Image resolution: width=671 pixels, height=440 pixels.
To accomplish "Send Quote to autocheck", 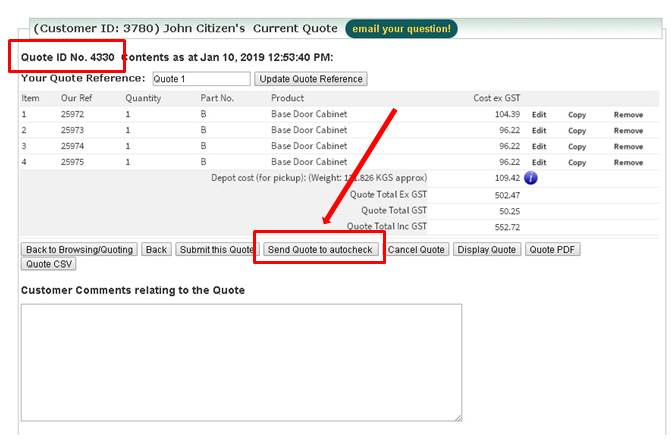I will click(x=320, y=250).
